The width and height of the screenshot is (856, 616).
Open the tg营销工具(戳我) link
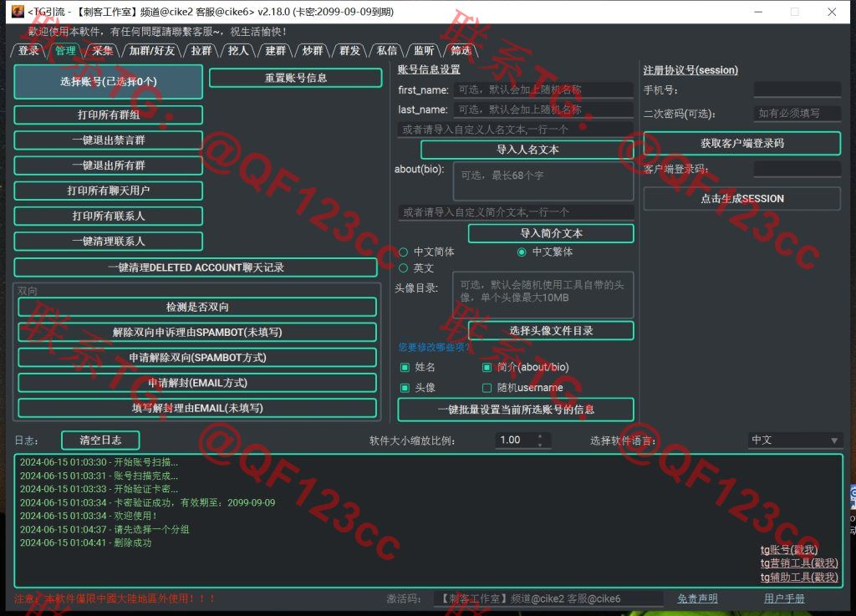click(799, 563)
